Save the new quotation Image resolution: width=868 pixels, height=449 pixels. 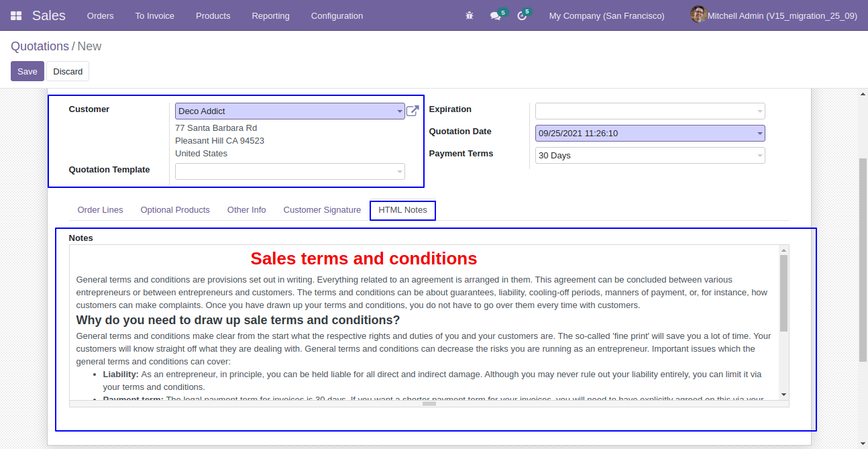(28, 71)
